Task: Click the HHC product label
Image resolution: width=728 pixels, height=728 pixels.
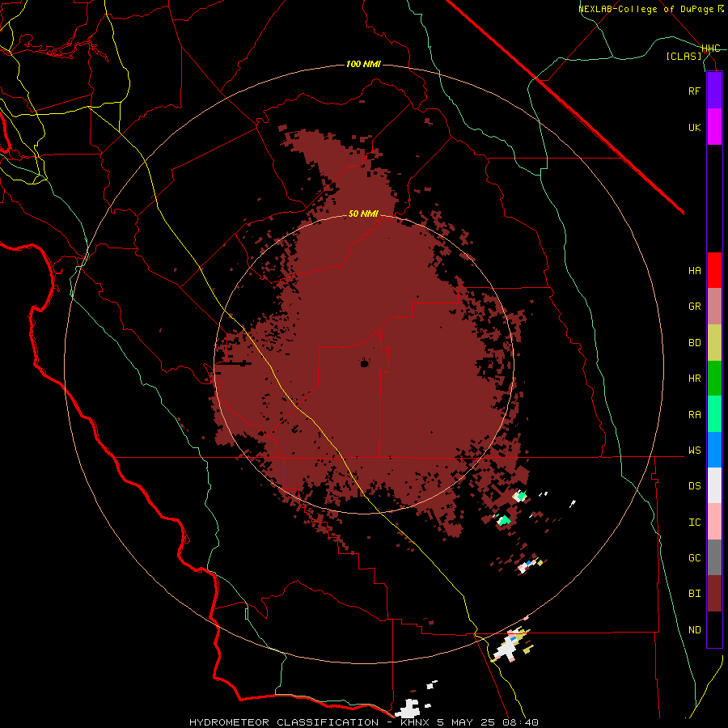Action: click(711, 49)
